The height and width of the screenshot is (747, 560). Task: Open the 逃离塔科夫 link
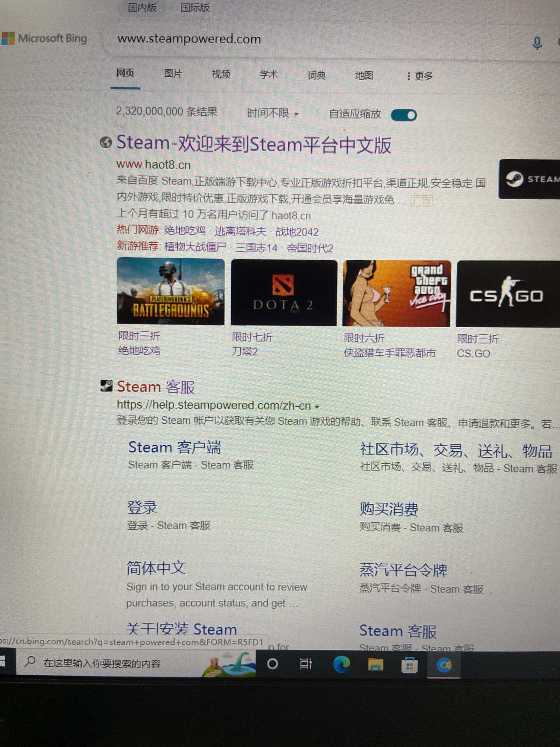pyautogui.click(x=240, y=231)
